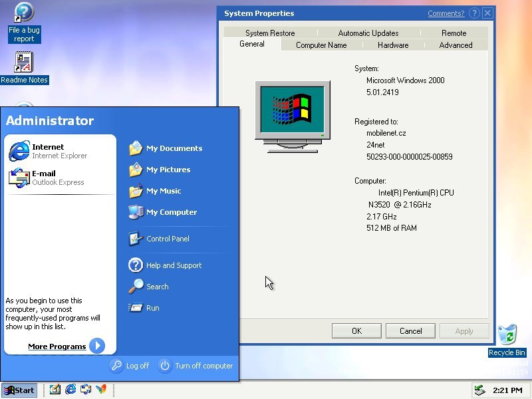The width and height of the screenshot is (532, 399).
Task: Open Control Panel
Action: [x=167, y=239]
